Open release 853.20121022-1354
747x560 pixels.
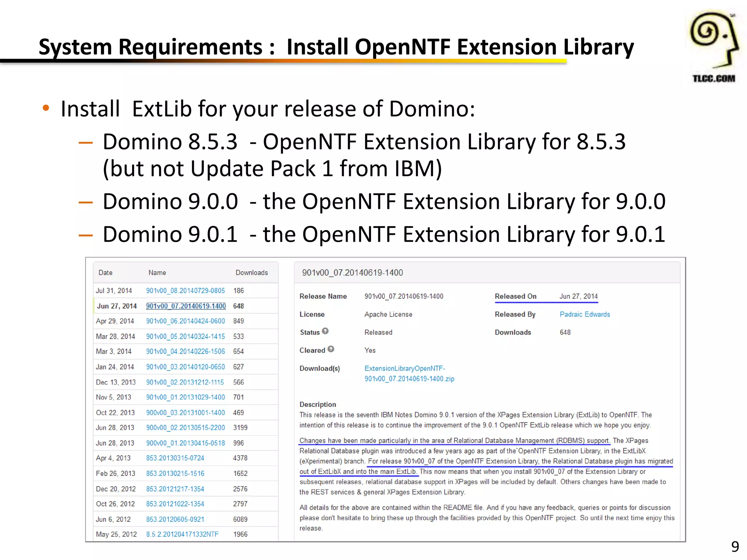[175, 503]
